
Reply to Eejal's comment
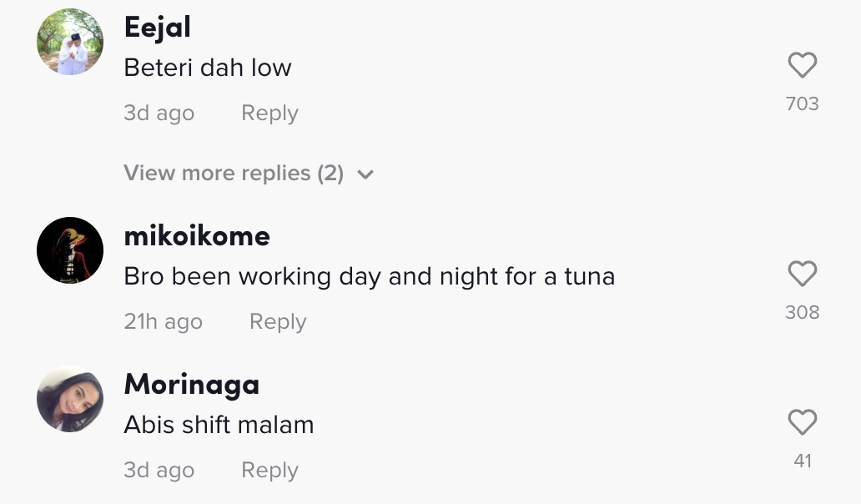[269, 113]
